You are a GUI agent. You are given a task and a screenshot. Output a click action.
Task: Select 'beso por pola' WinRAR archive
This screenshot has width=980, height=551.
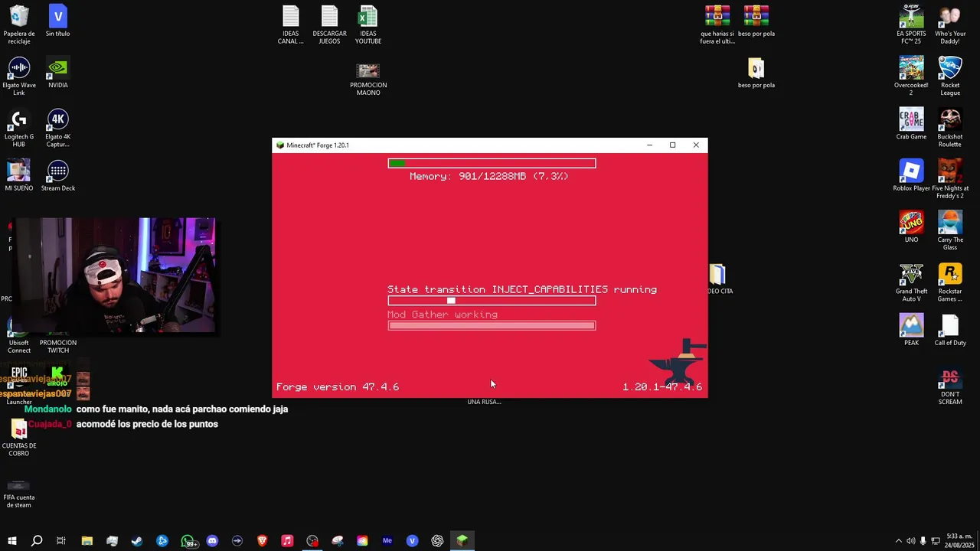[756, 21]
